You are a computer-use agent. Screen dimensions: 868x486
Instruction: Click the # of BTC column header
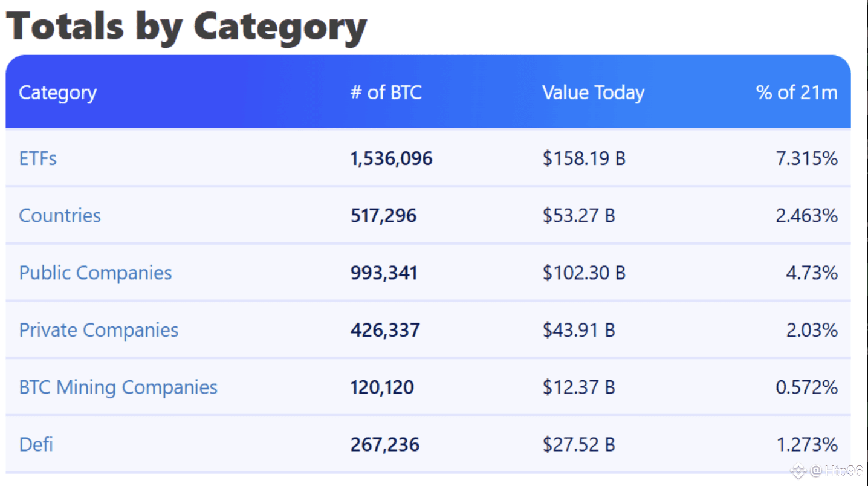[x=386, y=92]
